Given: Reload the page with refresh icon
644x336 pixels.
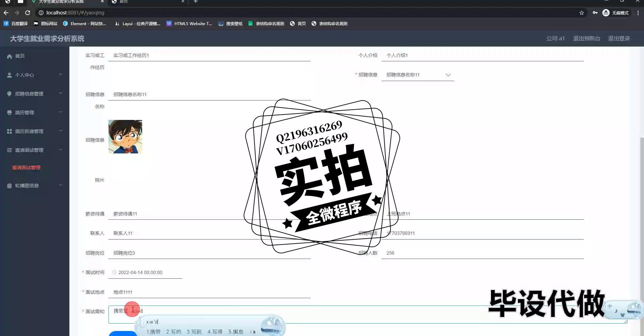Looking at the screenshot, I should coord(28,13).
